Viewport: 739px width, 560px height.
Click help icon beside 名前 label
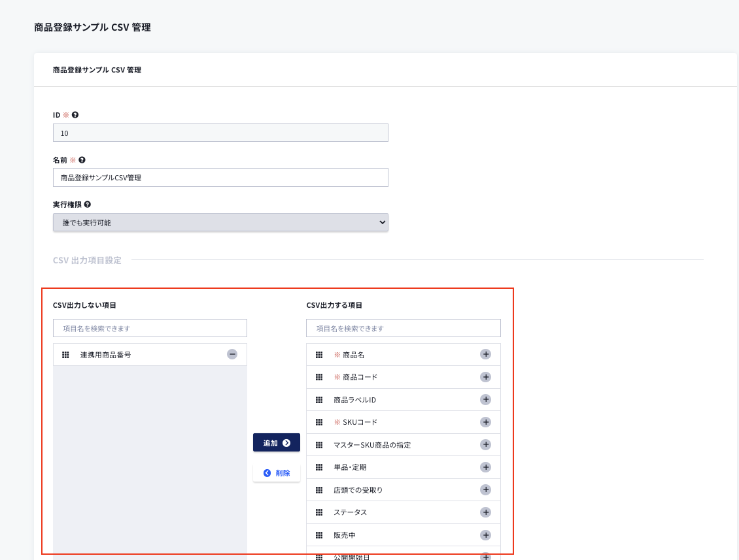(82, 159)
